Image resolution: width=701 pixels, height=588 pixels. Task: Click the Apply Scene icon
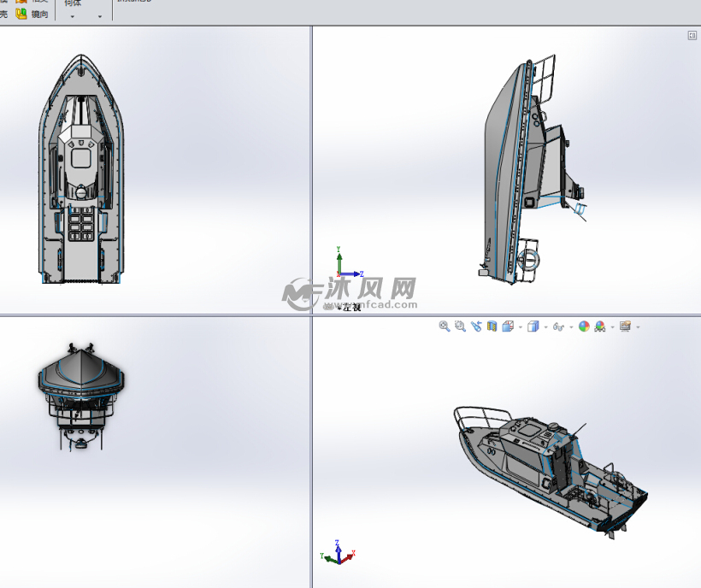pyautogui.click(x=600, y=326)
